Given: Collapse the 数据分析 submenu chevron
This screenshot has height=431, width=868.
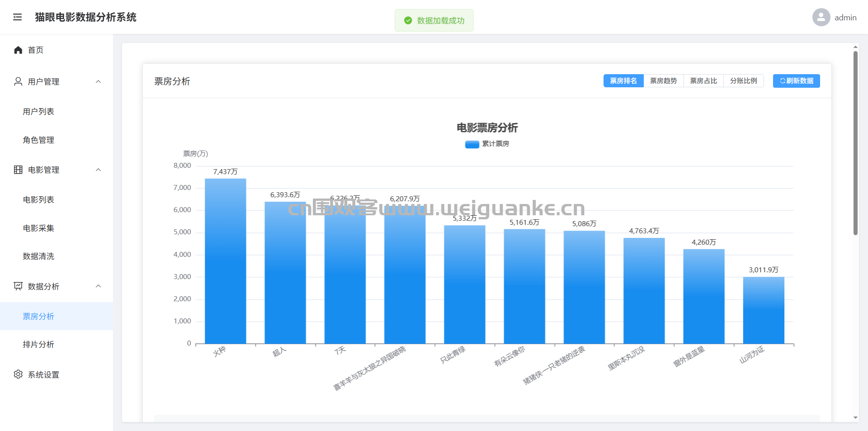Looking at the screenshot, I should pos(99,286).
